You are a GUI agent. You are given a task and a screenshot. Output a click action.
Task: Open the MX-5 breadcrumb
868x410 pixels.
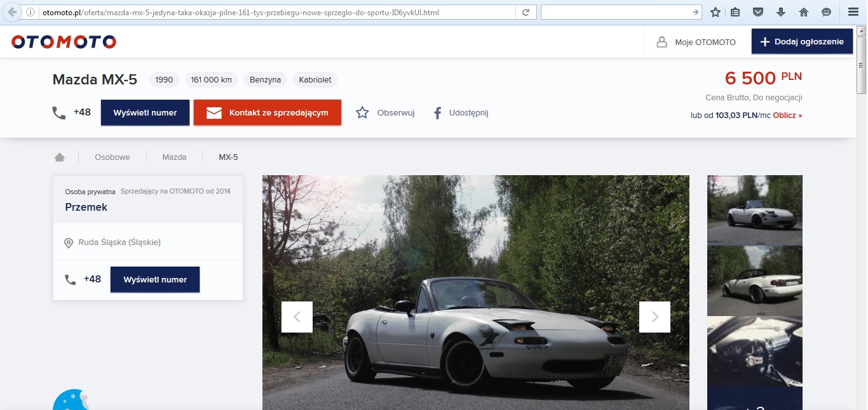tap(228, 157)
